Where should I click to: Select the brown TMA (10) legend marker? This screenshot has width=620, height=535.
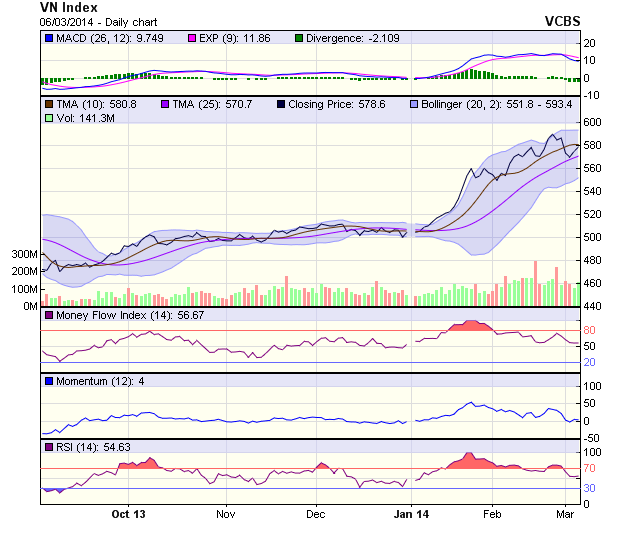(x=48, y=103)
